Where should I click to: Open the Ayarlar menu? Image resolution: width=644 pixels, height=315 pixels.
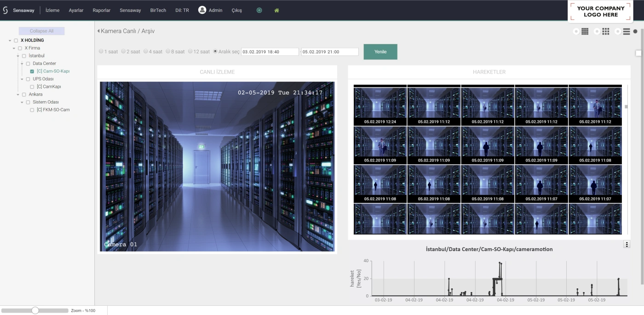tap(76, 10)
